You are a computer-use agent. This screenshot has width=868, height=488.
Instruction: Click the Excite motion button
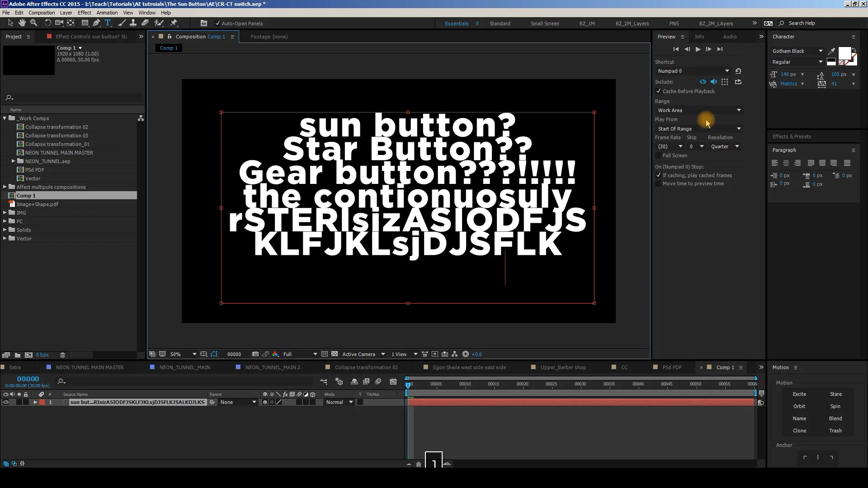(799, 394)
